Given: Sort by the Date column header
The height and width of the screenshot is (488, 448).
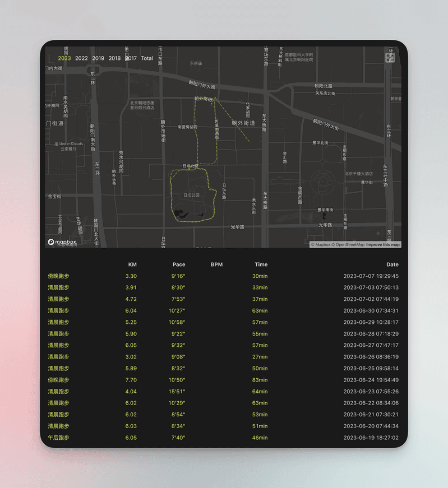Looking at the screenshot, I should tap(392, 264).
